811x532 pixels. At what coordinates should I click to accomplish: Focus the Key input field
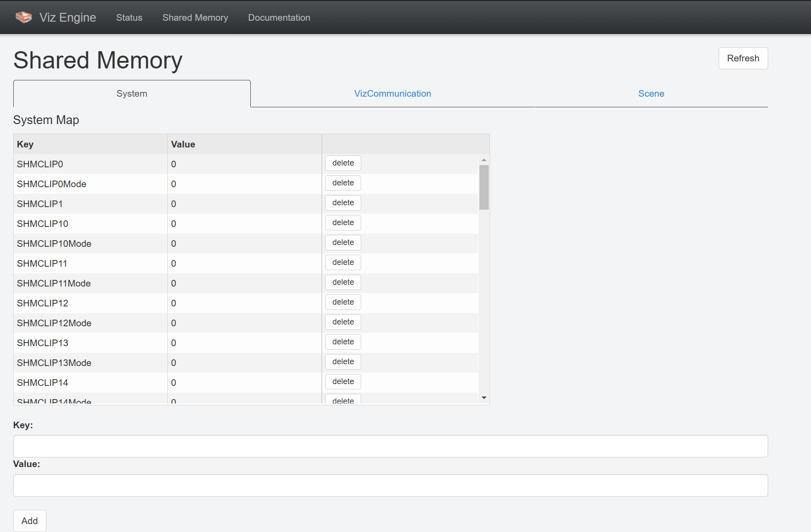(x=390, y=446)
